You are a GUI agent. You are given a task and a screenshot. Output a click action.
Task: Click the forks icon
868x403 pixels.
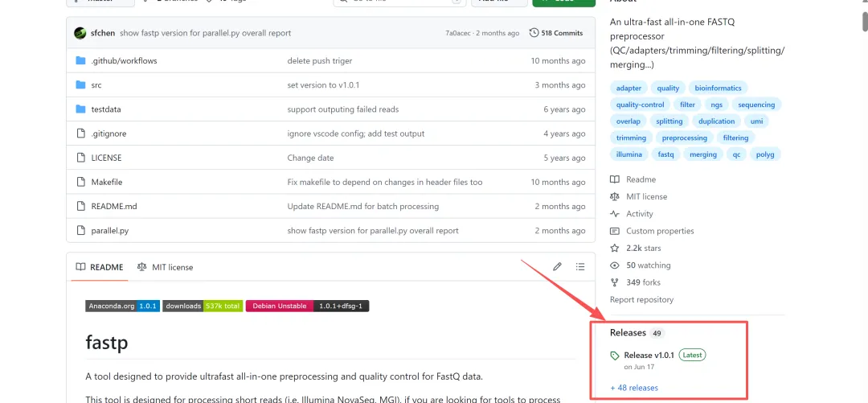point(615,282)
